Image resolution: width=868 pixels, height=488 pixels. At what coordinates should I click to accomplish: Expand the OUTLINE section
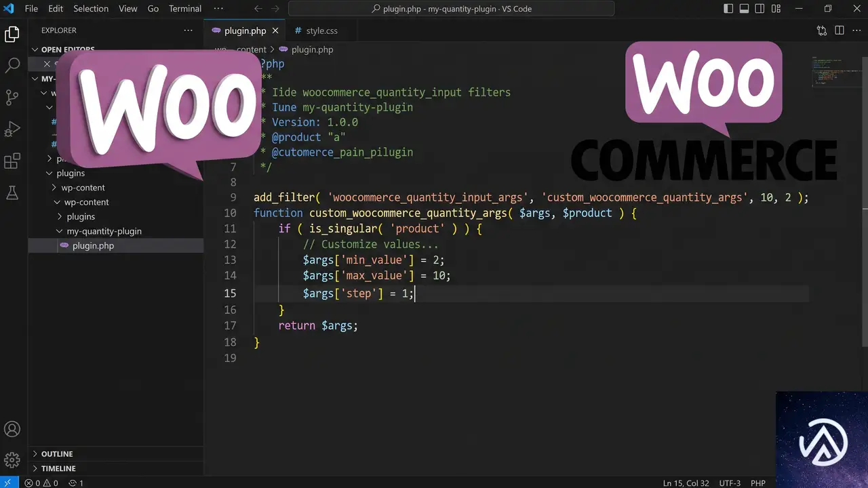[x=35, y=454]
